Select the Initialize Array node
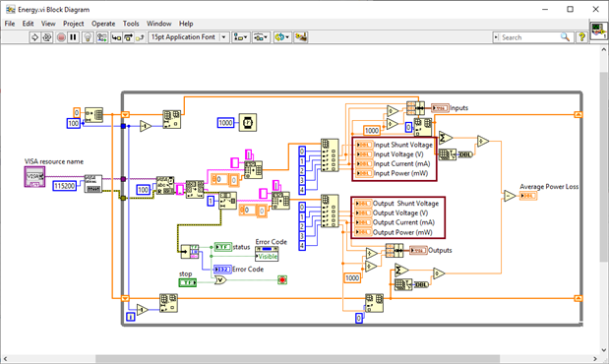Screen dimensions: 609x364 93,115
